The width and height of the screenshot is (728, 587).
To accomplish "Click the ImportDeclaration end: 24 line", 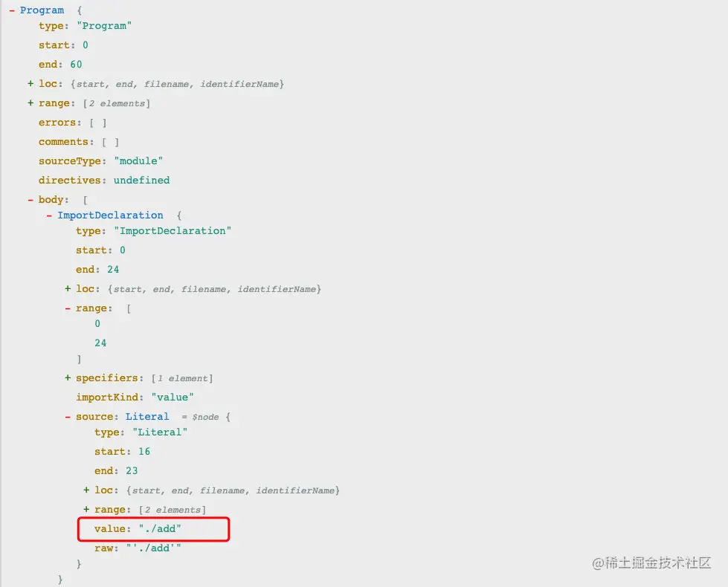I will pos(97,270).
